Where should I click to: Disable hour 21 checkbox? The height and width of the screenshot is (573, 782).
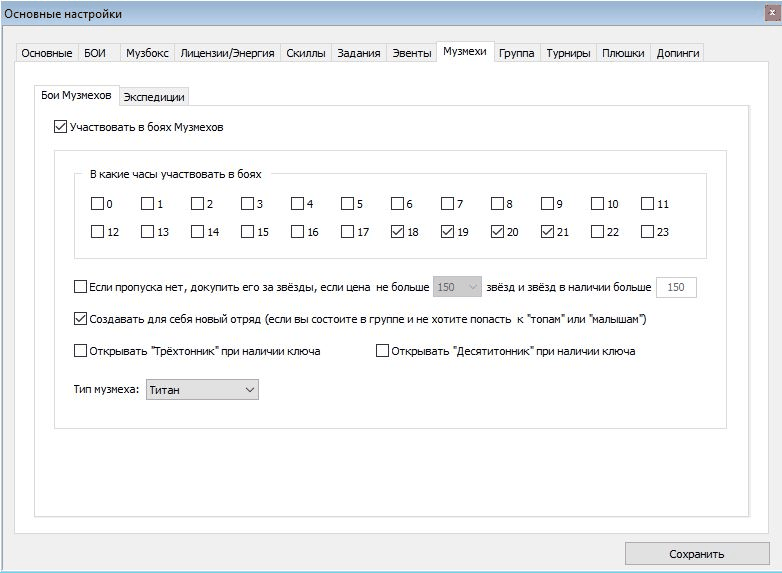548,231
